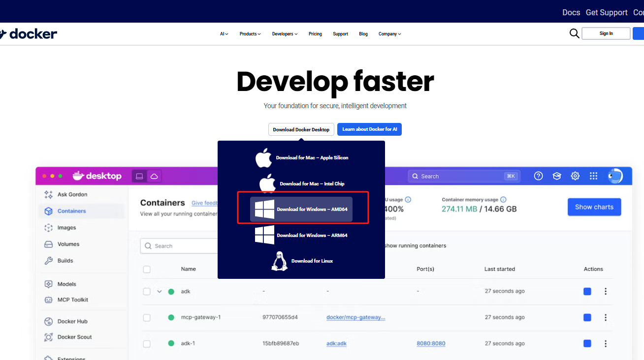Open the apps grid icon
Image resolution: width=644 pixels, height=360 pixels.
[x=593, y=176]
